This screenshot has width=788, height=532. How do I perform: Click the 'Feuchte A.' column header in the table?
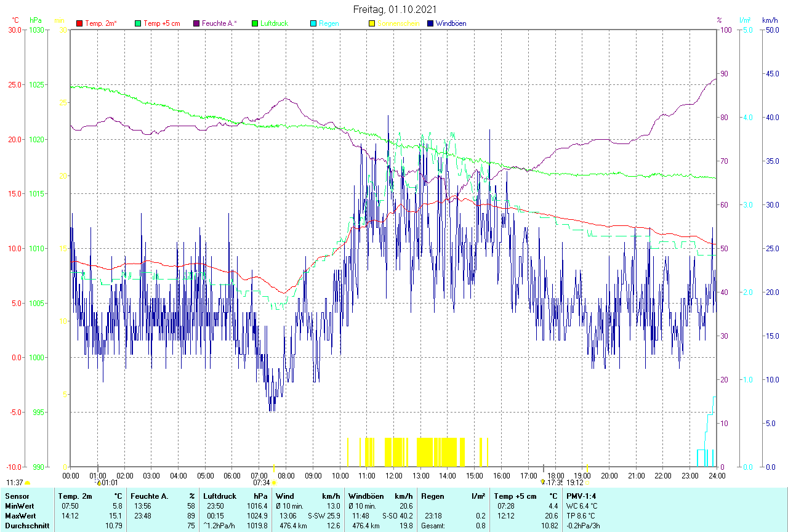[148, 496]
